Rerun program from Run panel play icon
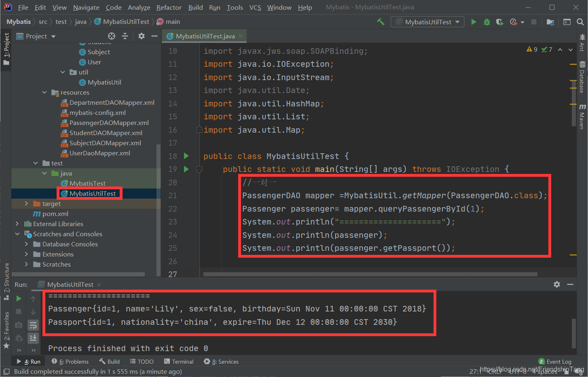588x377 pixels. click(19, 299)
